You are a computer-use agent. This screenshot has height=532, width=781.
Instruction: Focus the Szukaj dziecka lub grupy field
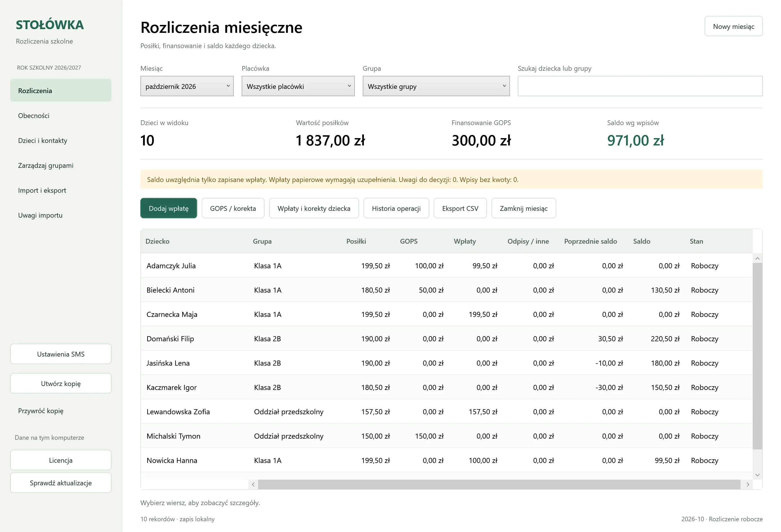point(640,86)
